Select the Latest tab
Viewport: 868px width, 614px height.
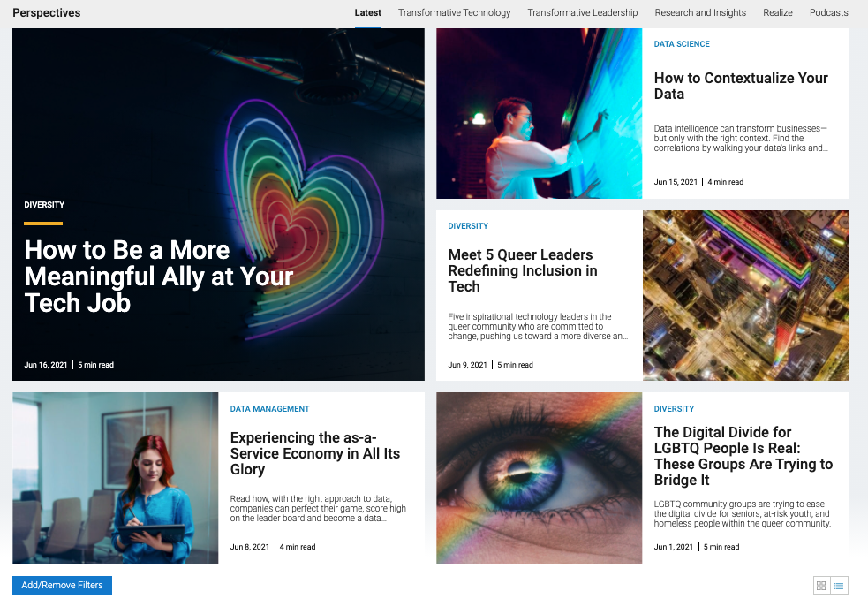pyautogui.click(x=367, y=12)
